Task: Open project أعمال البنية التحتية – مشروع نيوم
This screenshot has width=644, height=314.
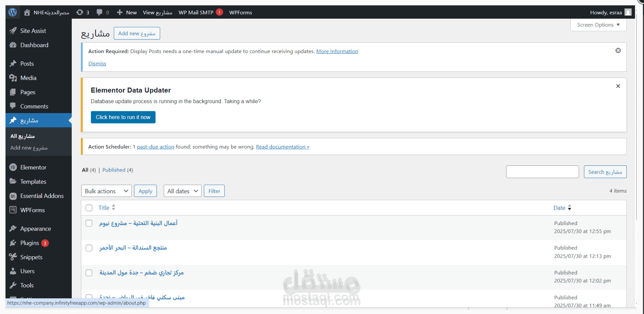Action: click(138, 223)
